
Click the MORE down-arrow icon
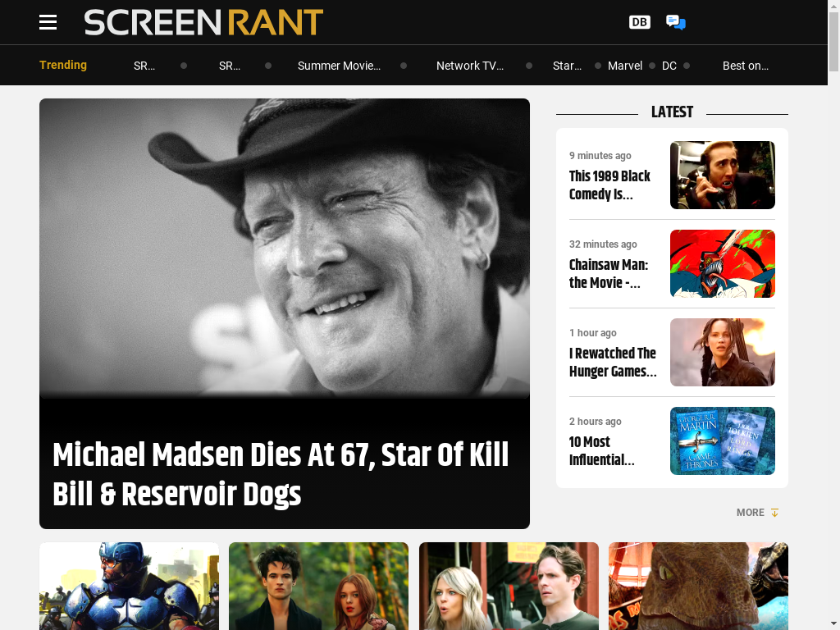tap(774, 513)
